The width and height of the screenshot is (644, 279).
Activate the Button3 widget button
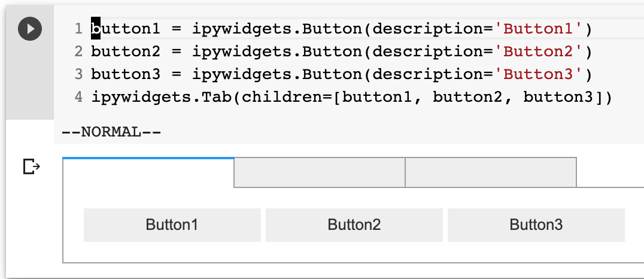pyautogui.click(x=536, y=225)
